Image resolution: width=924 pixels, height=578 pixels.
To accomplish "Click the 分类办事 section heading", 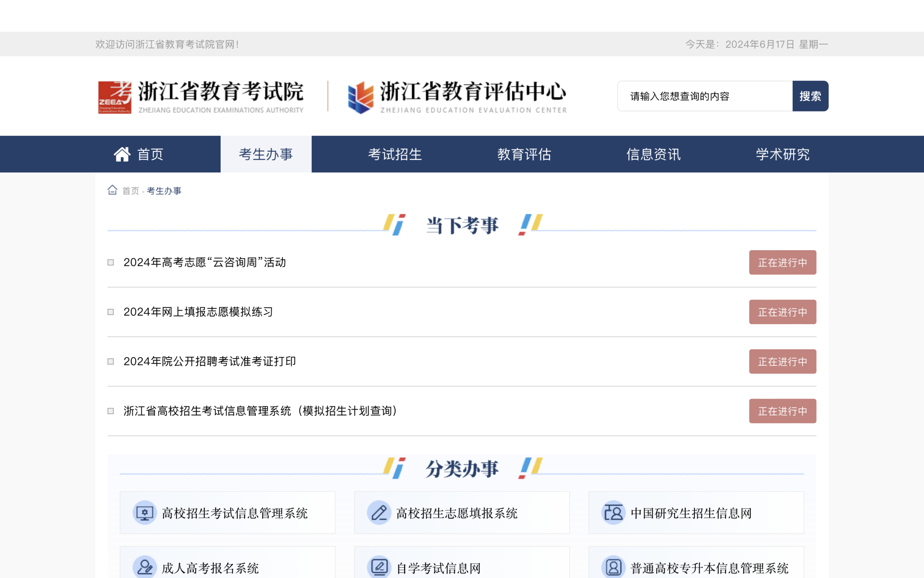I will point(462,469).
